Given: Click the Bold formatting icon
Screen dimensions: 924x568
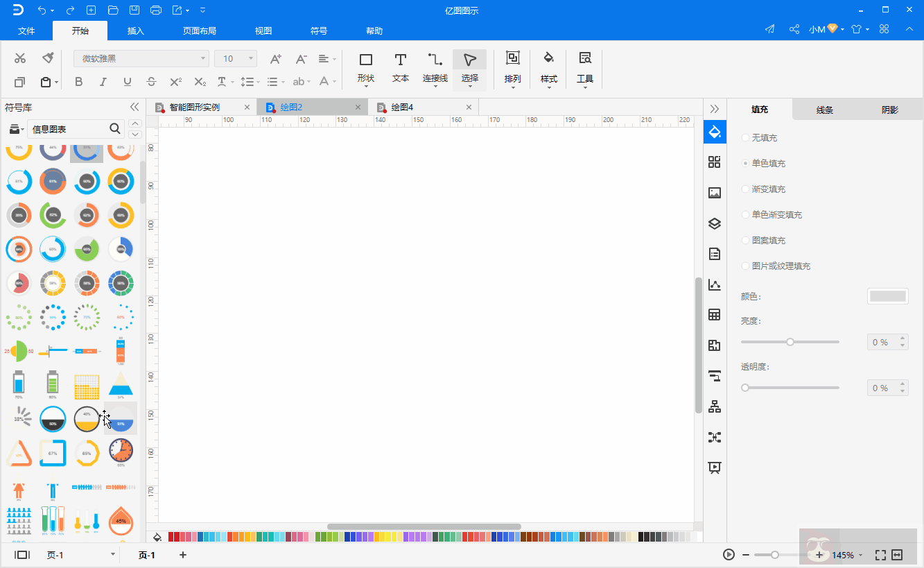Looking at the screenshot, I should (x=78, y=82).
